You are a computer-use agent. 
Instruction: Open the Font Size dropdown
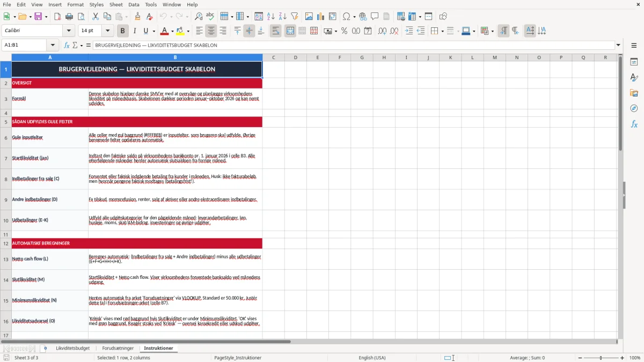click(x=108, y=31)
